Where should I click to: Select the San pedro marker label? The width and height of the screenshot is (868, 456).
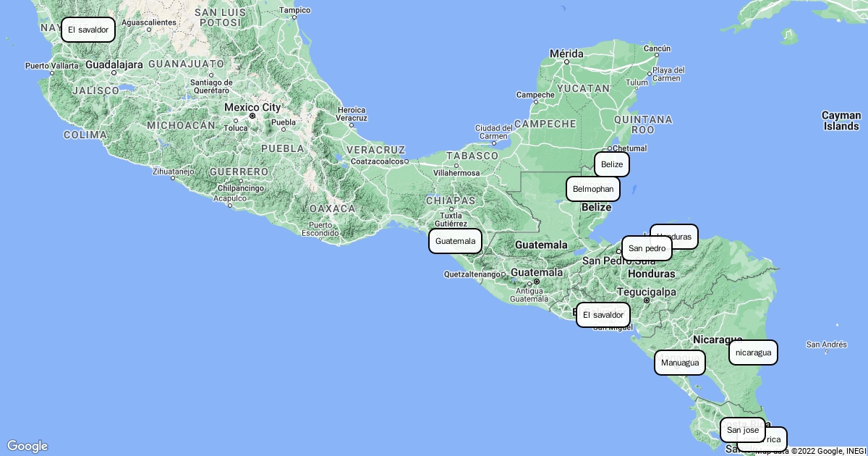(x=646, y=248)
